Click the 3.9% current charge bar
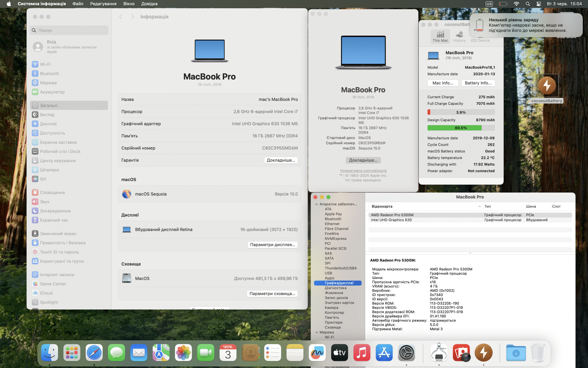 (x=461, y=112)
